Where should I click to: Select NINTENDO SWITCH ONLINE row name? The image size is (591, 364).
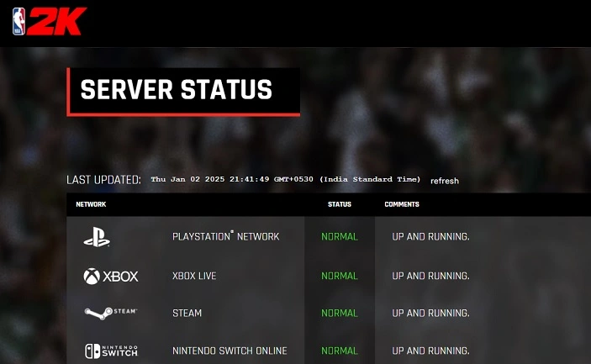(x=230, y=351)
